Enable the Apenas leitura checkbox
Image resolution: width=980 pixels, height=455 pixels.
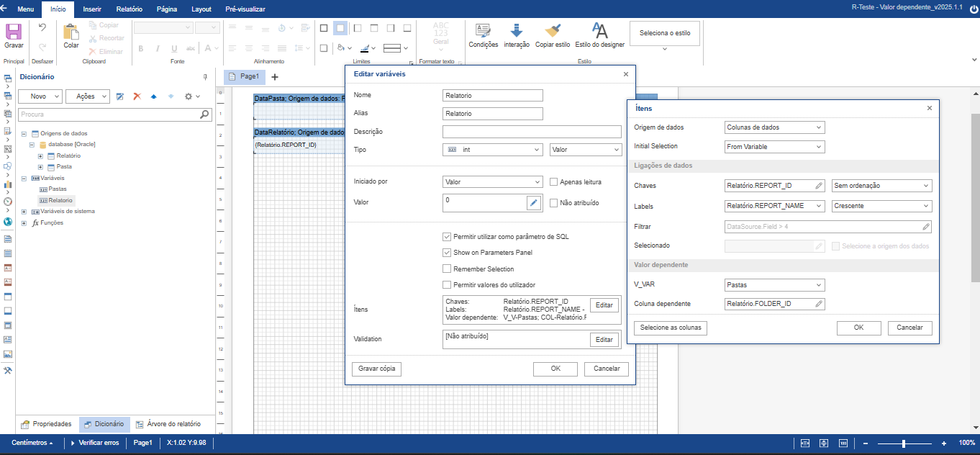click(x=553, y=182)
